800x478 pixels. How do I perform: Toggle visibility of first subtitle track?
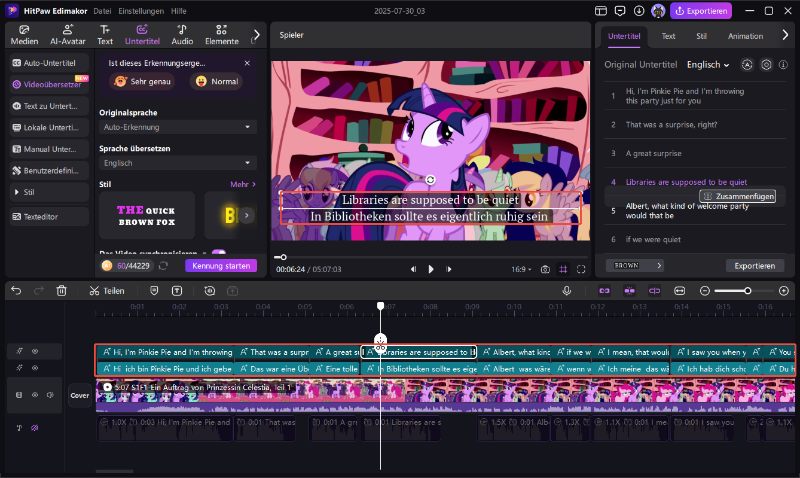click(x=35, y=351)
